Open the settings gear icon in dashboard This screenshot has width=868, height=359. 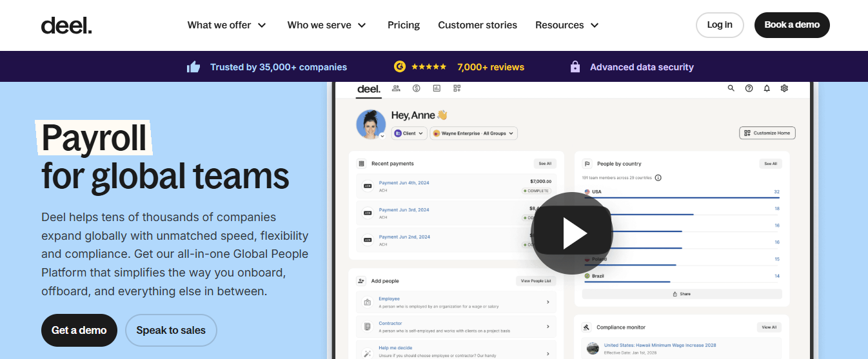point(785,88)
